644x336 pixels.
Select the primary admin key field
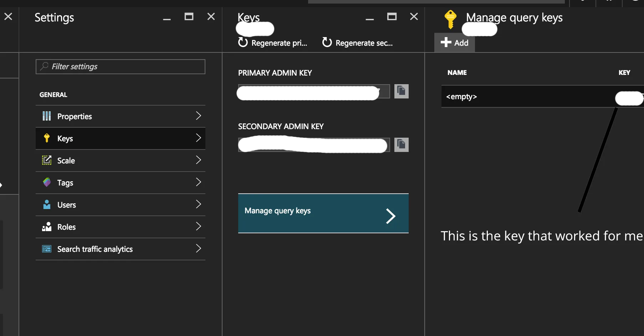click(314, 91)
